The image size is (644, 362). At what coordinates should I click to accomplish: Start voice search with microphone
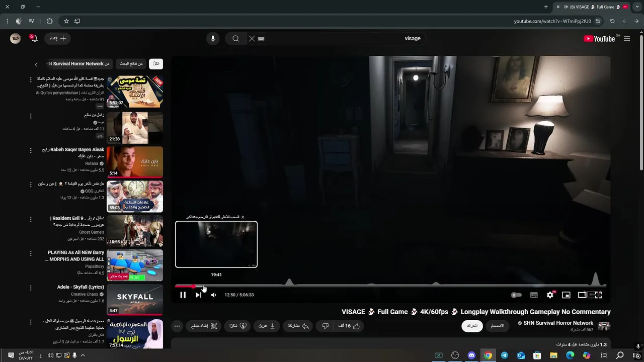point(213,39)
